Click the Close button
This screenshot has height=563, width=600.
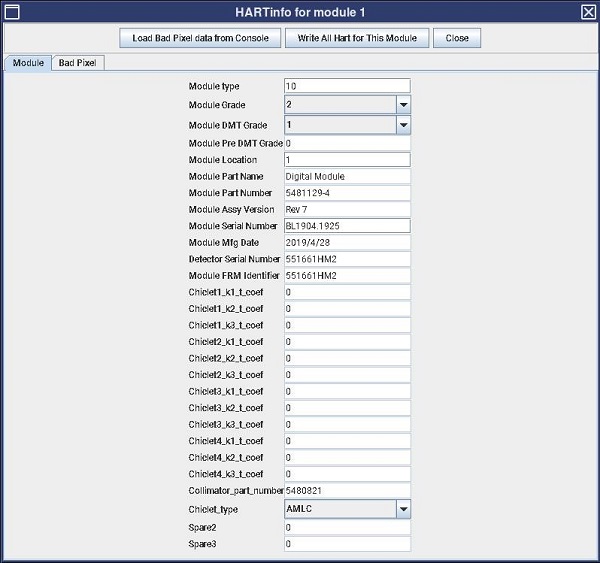click(x=457, y=38)
